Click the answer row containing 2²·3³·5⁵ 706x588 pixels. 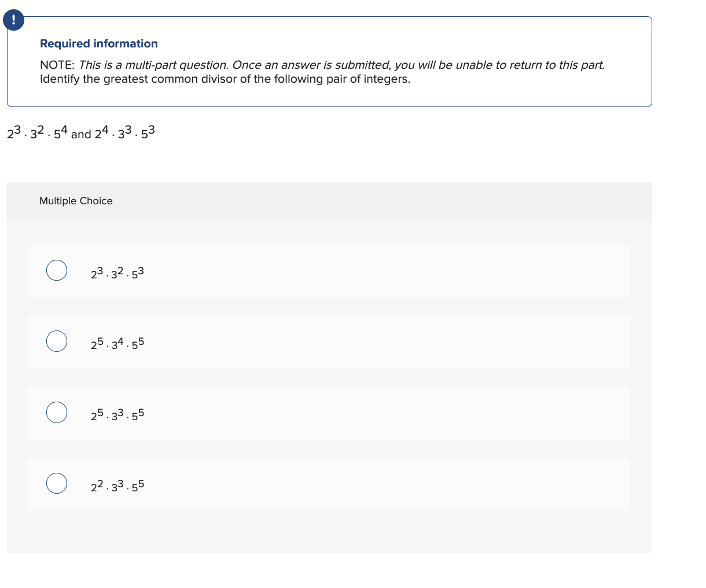click(x=329, y=484)
